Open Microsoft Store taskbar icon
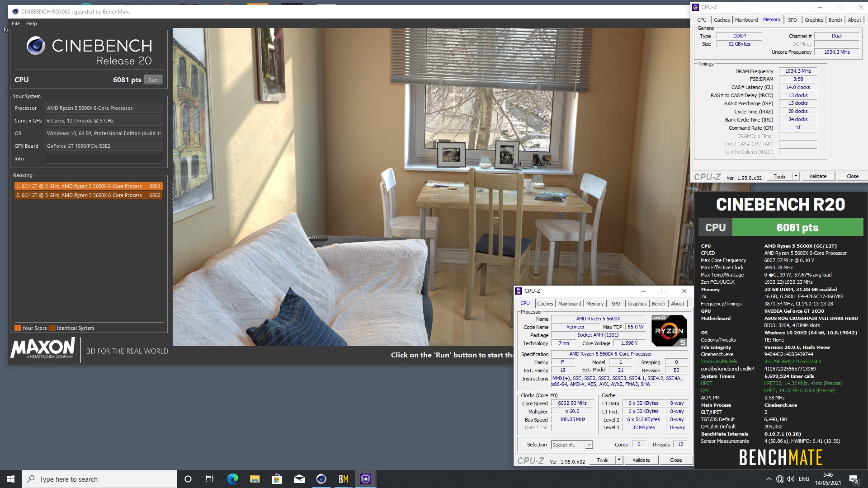The height and width of the screenshot is (488, 868). coord(277,479)
